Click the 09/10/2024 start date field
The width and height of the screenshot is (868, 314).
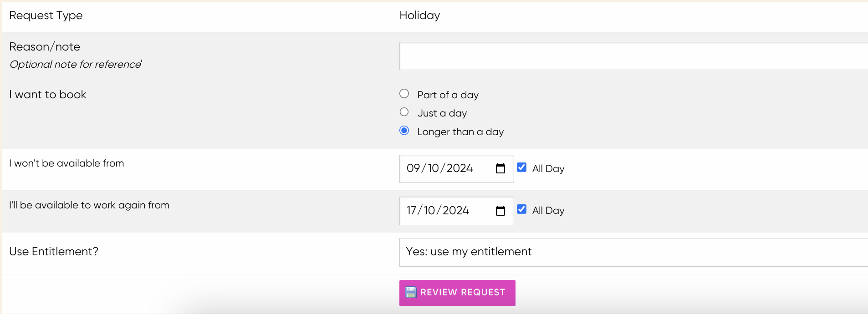pos(456,169)
